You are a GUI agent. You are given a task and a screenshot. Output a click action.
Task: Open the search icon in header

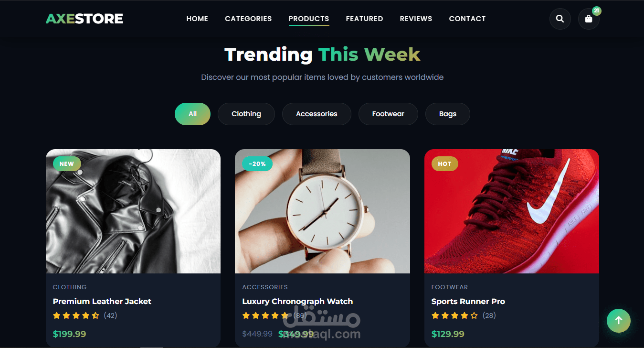(560, 19)
